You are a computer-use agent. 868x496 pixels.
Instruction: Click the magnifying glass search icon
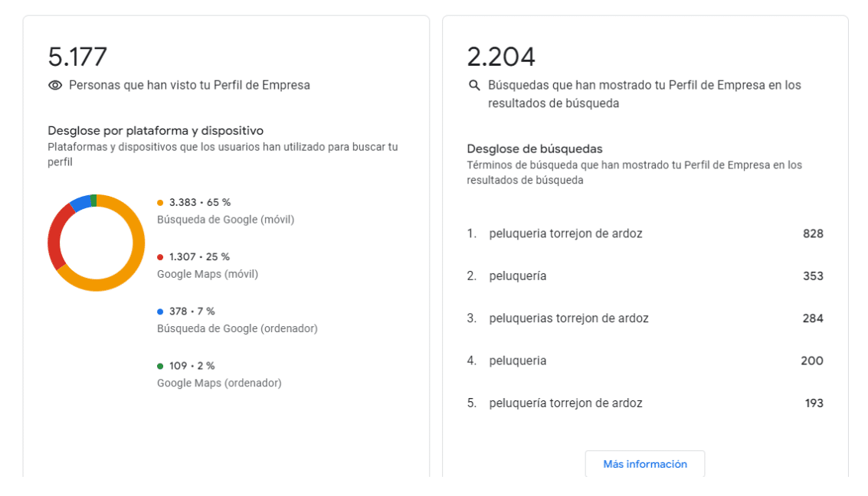[474, 86]
